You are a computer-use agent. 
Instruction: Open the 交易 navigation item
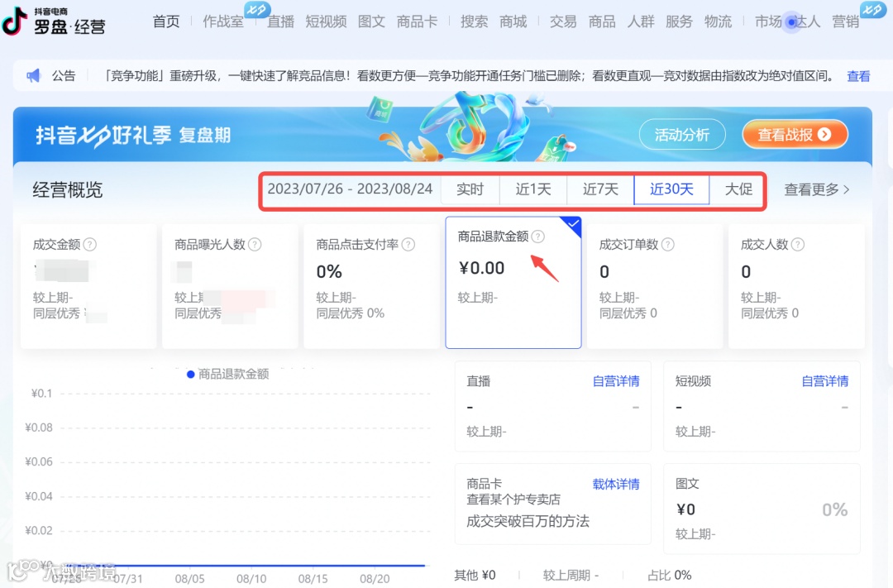(563, 22)
